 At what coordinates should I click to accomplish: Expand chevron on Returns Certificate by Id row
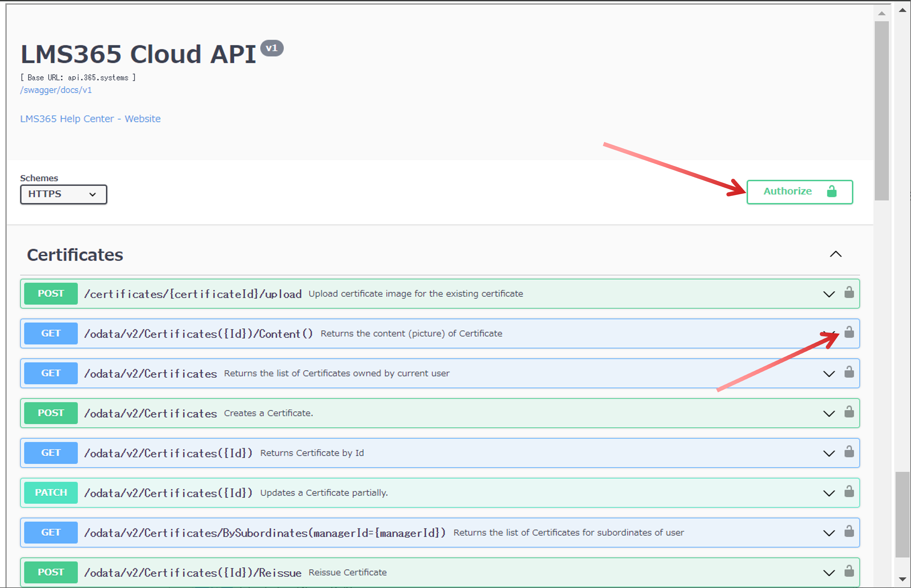tap(829, 454)
